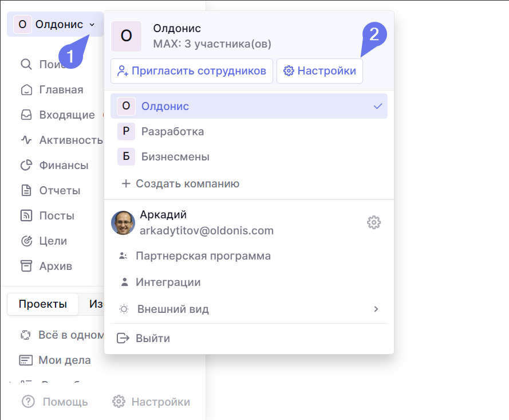The height and width of the screenshot is (420, 509).
Task: Click the Помощь question mark icon
Action: [28, 402]
